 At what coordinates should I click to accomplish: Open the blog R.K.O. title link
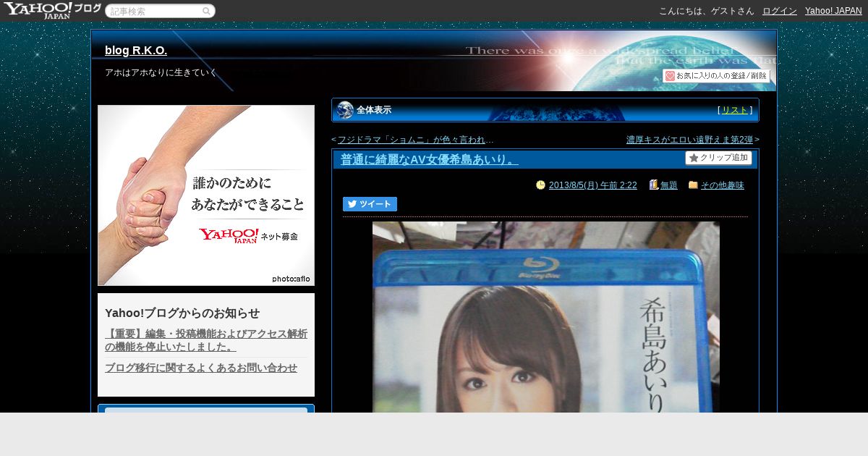(136, 51)
